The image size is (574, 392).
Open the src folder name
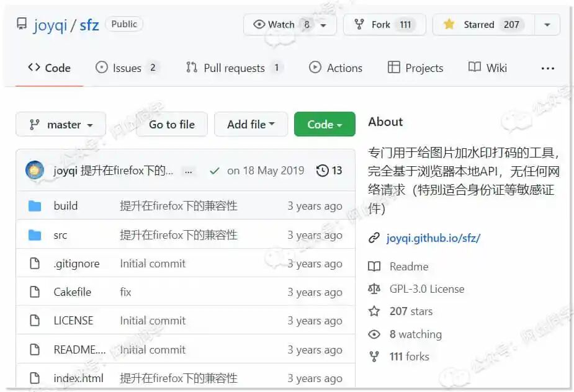coord(60,235)
